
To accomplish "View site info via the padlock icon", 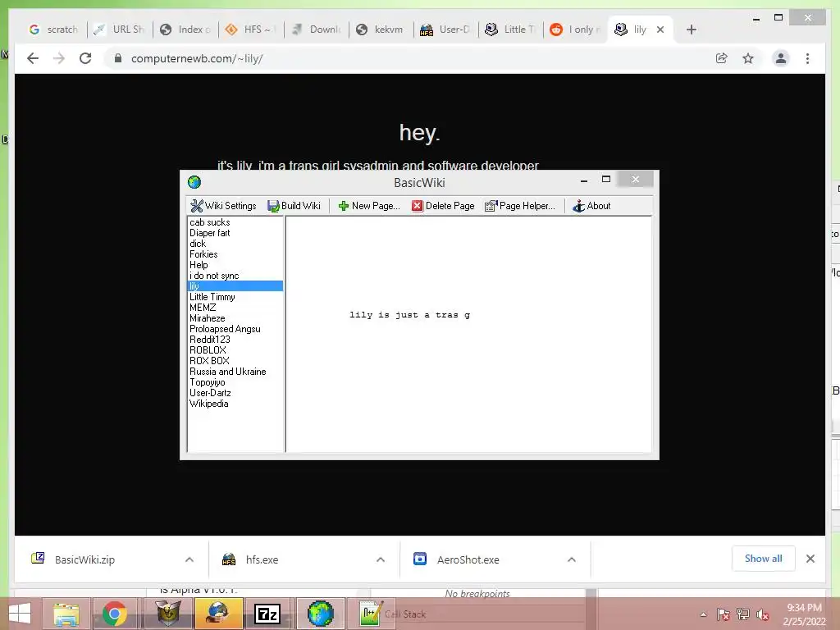I will (118, 58).
